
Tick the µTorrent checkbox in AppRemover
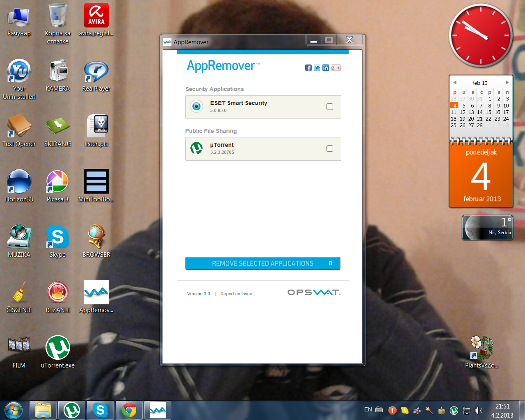tap(330, 148)
